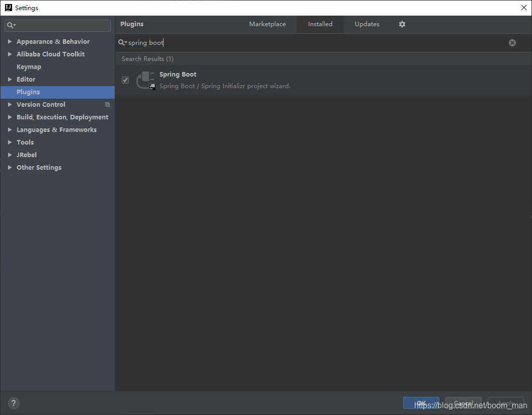The height and width of the screenshot is (415, 532).
Task: Select Version Control settings label
Action: pyautogui.click(x=41, y=105)
